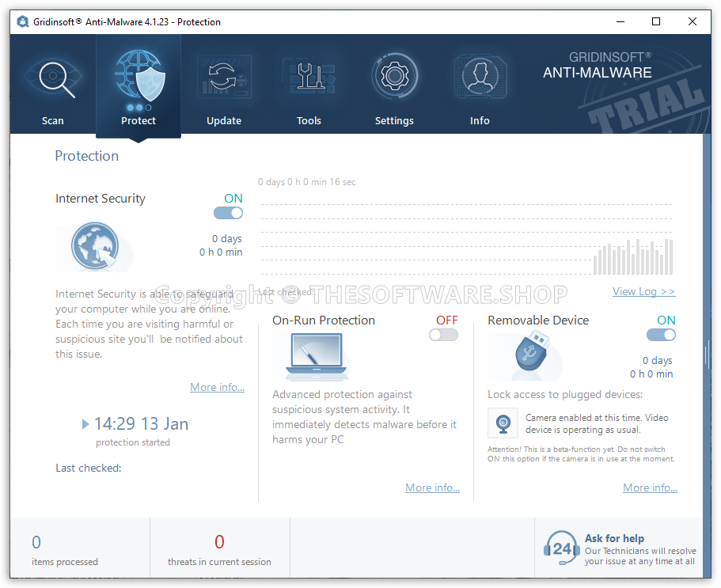Screen dimensions: 721x588
Task: Click the webcam camera icon
Action: [x=503, y=424]
